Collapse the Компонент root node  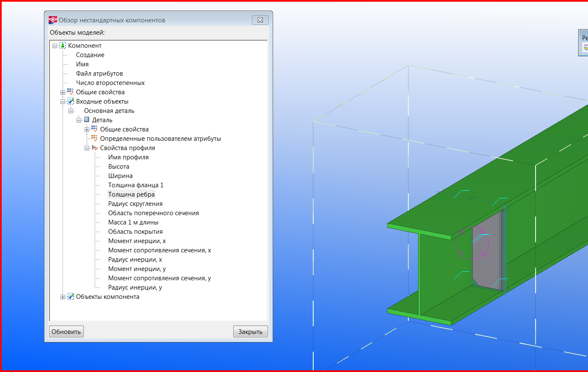(55, 46)
